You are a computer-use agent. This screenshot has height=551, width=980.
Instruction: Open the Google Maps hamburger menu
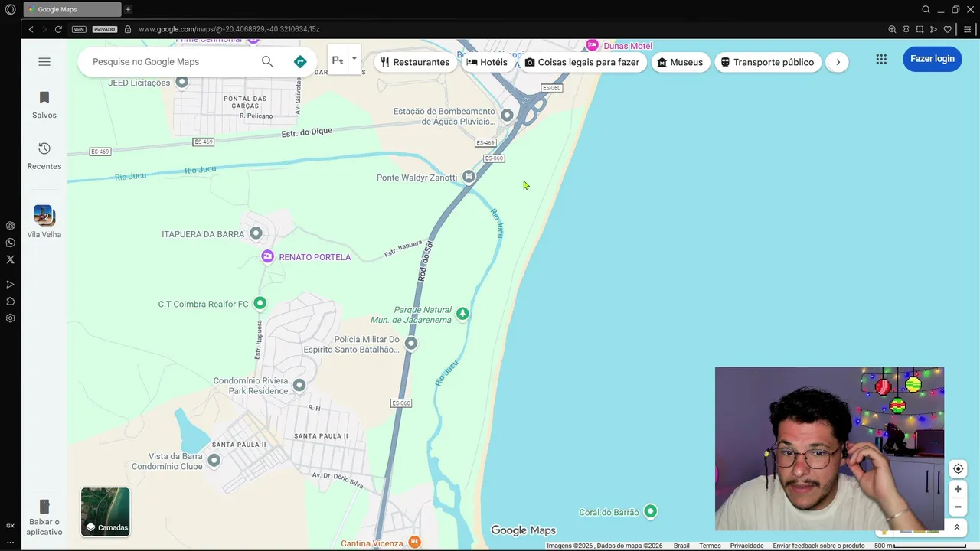(44, 62)
